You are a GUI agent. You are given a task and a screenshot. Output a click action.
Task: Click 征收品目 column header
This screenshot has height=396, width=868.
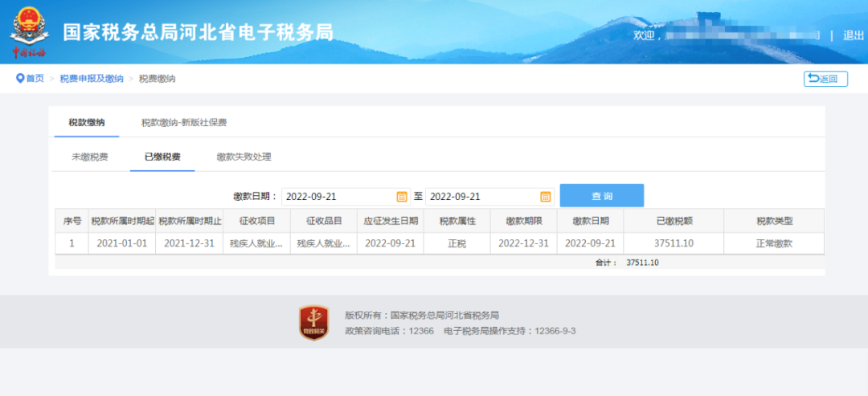pos(324,221)
